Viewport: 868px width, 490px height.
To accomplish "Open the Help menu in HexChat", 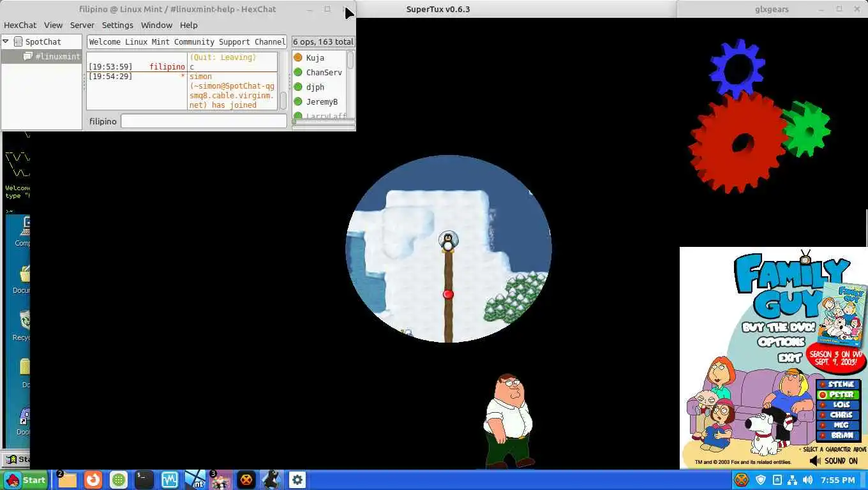I will click(x=188, y=25).
